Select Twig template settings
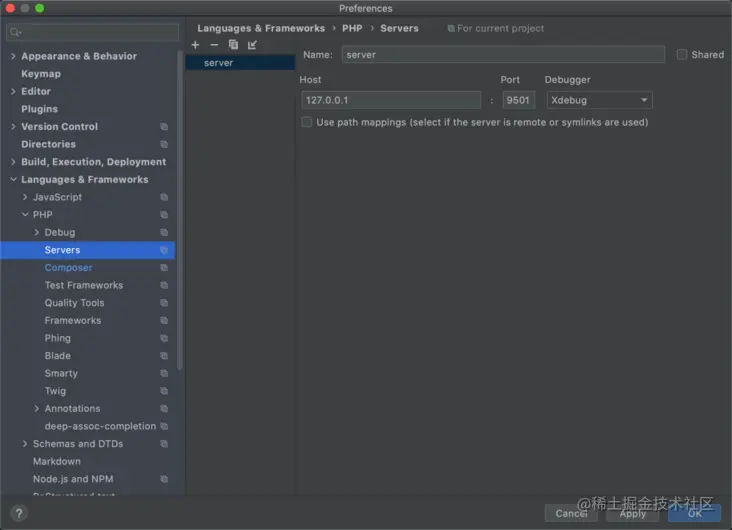 coord(56,391)
